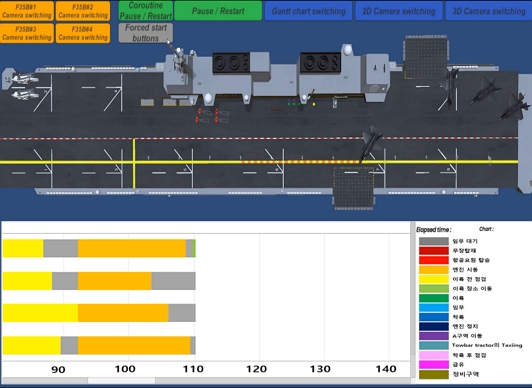The image size is (532, 388).
Task: Click the upper aircraft elevator platform
Action: point(425,57)
